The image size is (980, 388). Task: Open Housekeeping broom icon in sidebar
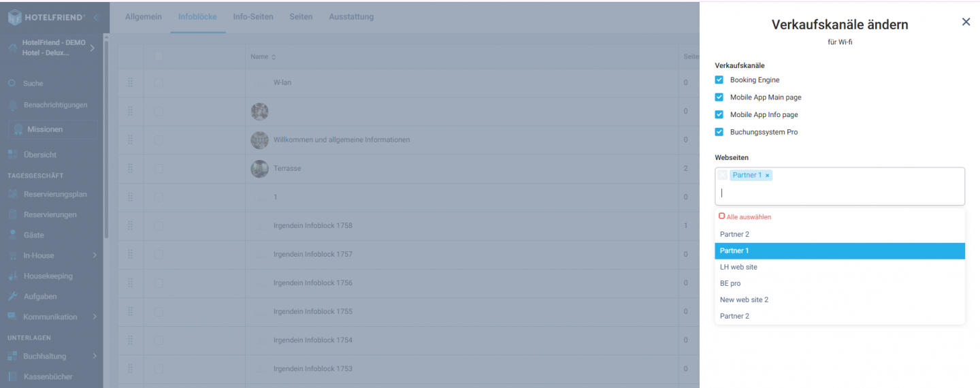coord(12,276)
